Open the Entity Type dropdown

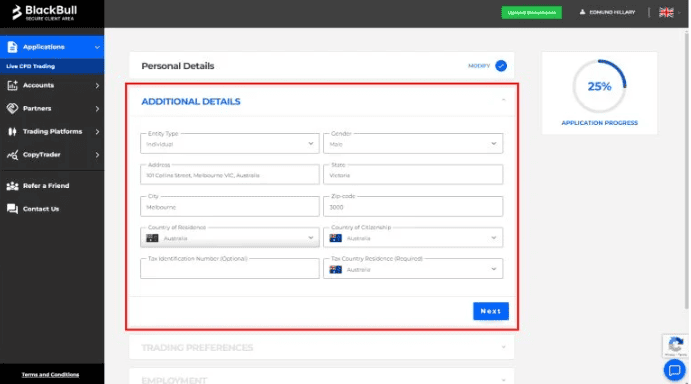coord(230,144)
